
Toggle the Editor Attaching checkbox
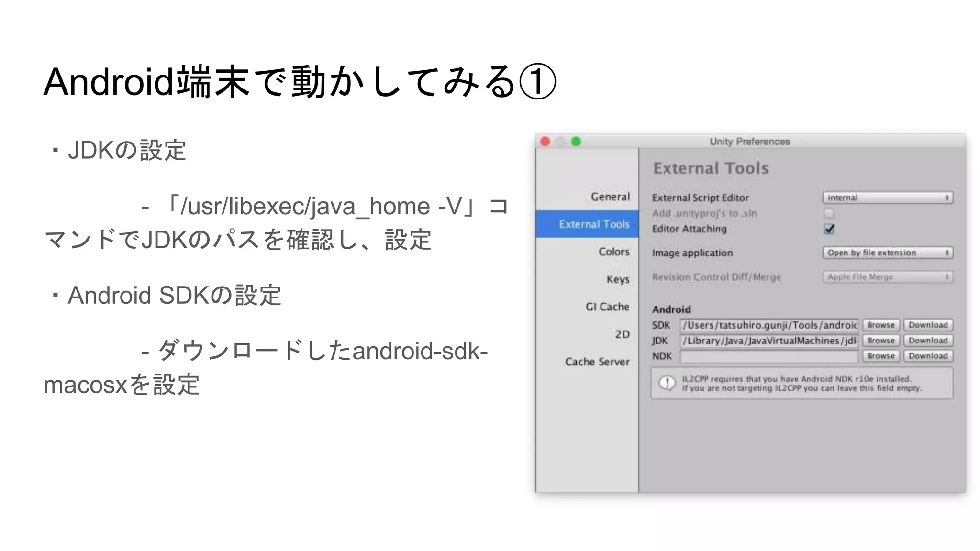[829, 229]
